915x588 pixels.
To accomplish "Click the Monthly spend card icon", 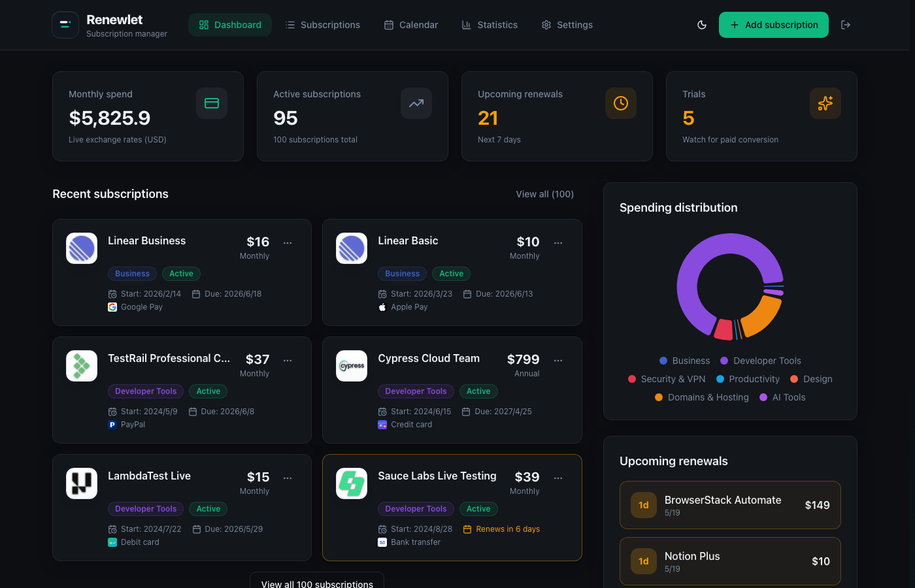I will click(212, 103).
